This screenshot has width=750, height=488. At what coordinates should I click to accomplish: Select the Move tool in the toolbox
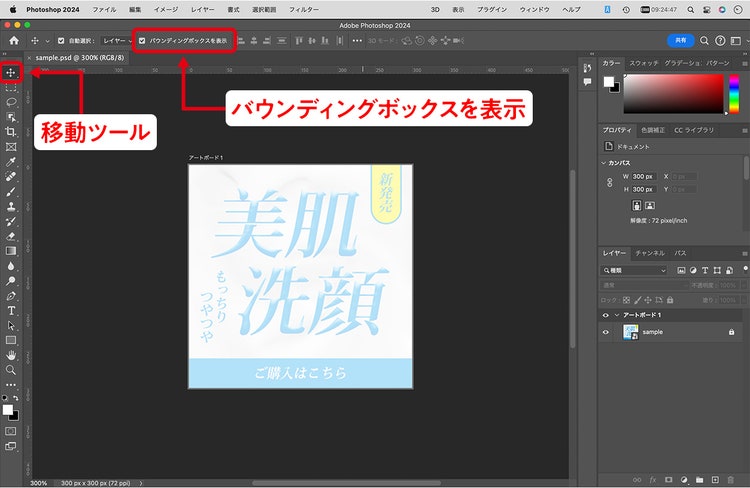pos(11,73)
